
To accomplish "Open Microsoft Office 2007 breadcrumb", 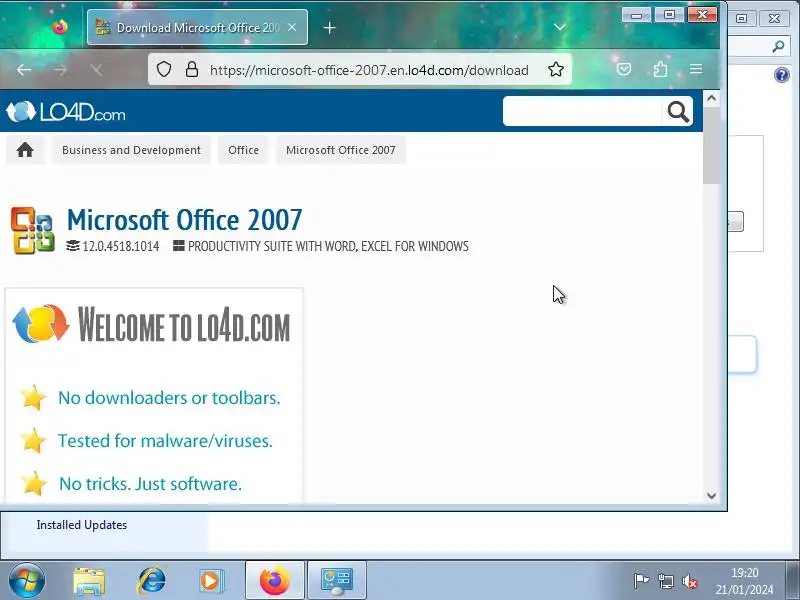I will (341, 150).
